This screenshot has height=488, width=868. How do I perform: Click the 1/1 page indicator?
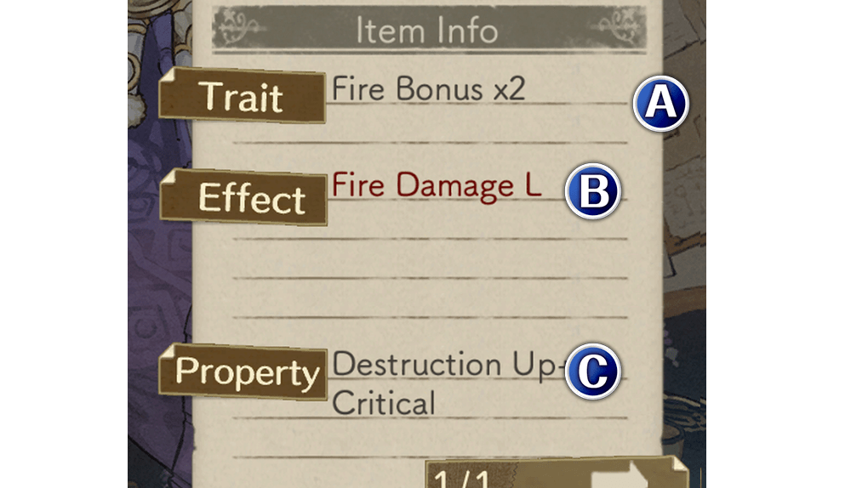[x=463, y=478]
